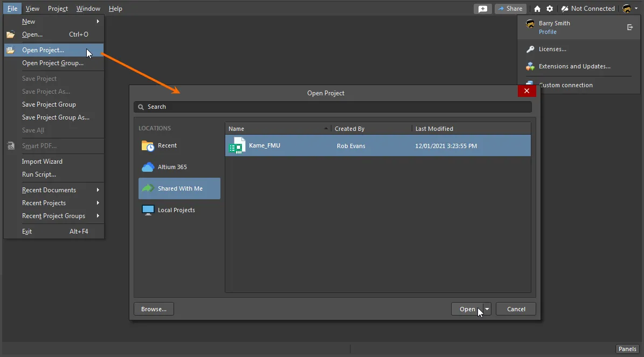Select Run Script from File menu
This screenshot has height=357, width=644.
54,174
